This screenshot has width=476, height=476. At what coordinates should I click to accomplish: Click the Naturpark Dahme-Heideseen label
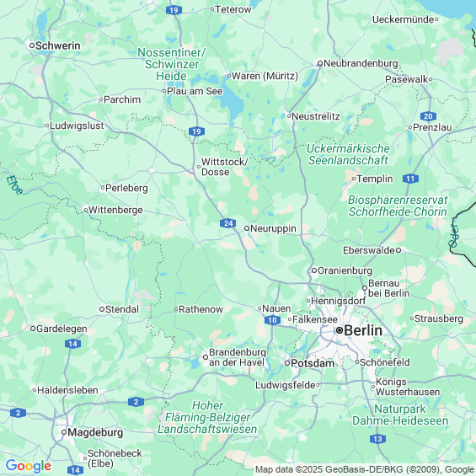click(x=400, y=415)
